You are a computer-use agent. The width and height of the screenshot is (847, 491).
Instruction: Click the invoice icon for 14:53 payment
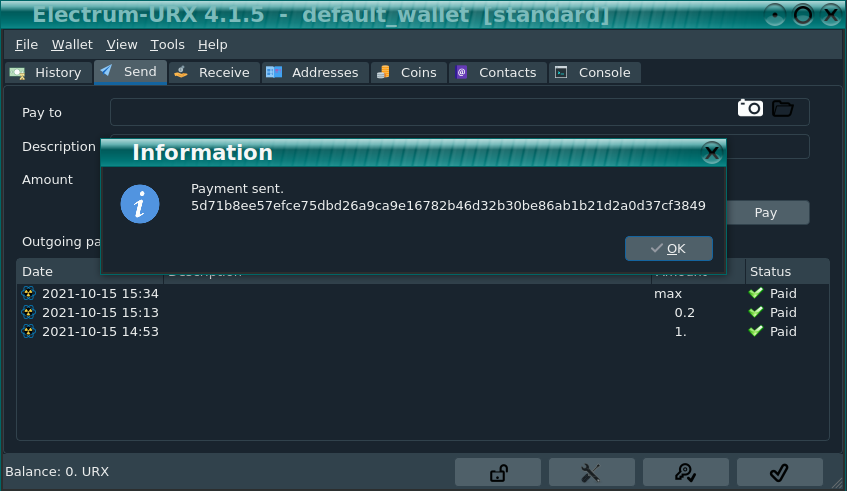[29, 331]
